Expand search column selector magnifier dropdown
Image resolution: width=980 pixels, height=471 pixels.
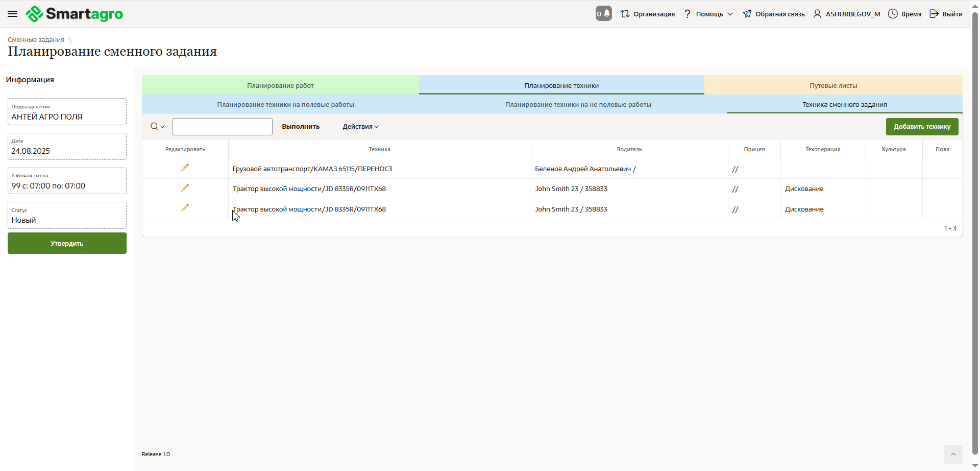157,127
